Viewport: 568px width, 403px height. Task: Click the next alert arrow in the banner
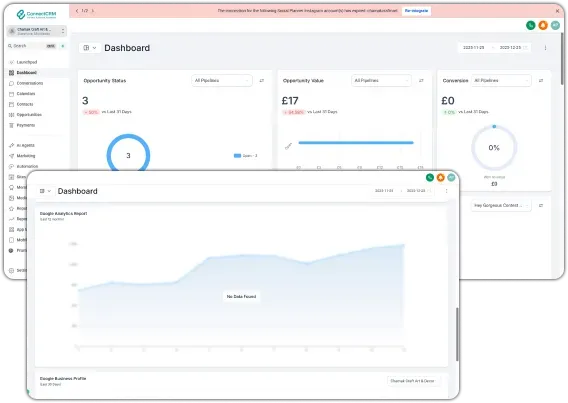pos(93,11)
